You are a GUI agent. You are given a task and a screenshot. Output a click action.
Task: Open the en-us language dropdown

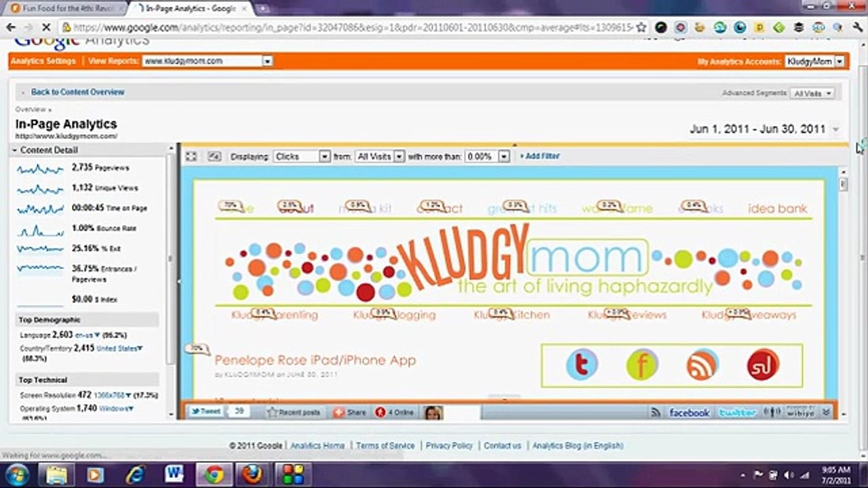(87, 335)
